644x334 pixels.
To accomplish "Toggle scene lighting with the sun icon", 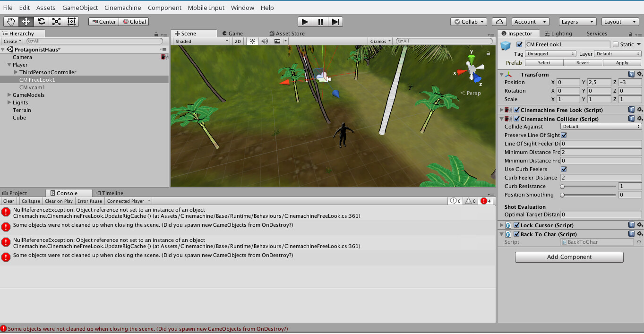I will pyautogui.click(x=252, y=41).
